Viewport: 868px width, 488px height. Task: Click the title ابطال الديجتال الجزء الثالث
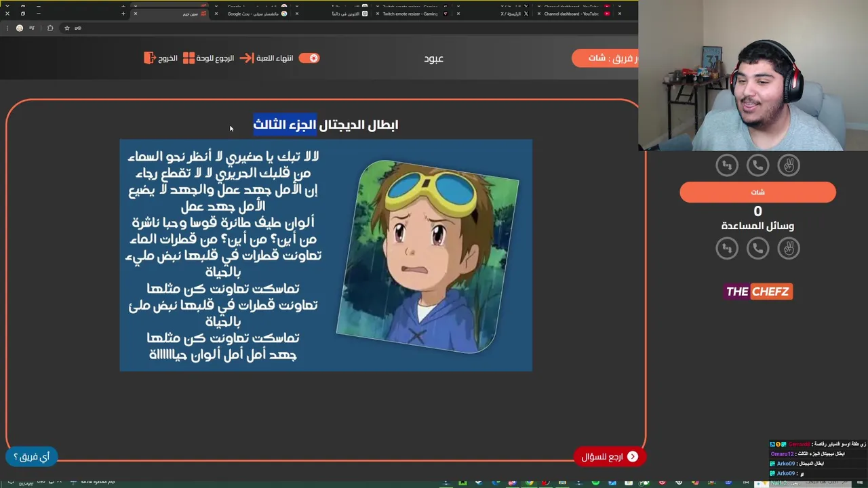tap(325, 125)
